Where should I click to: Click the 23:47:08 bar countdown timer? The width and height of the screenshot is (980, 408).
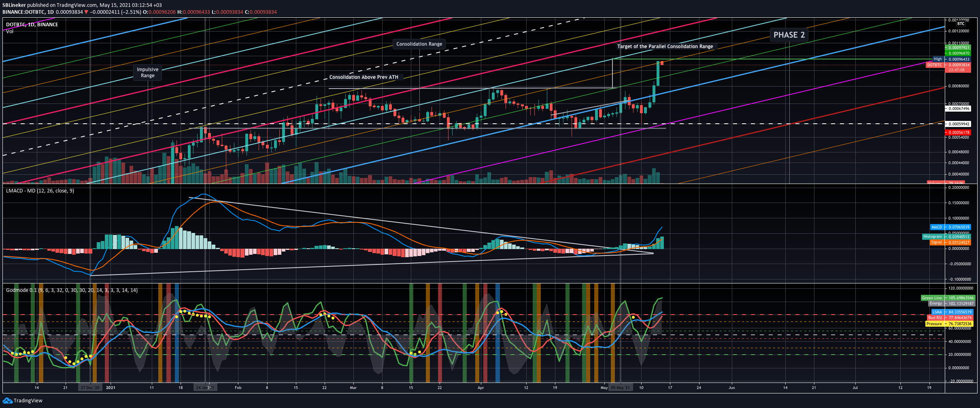[x=957, y=70]
